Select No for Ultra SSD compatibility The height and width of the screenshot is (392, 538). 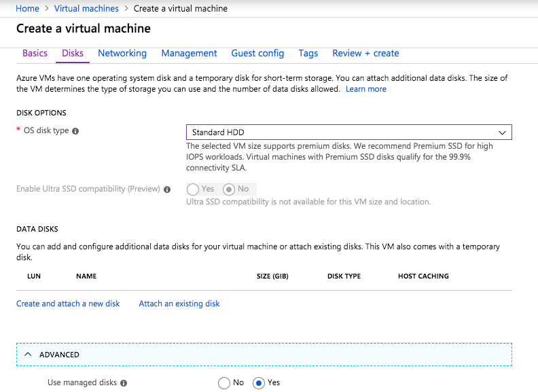(229, 190)
